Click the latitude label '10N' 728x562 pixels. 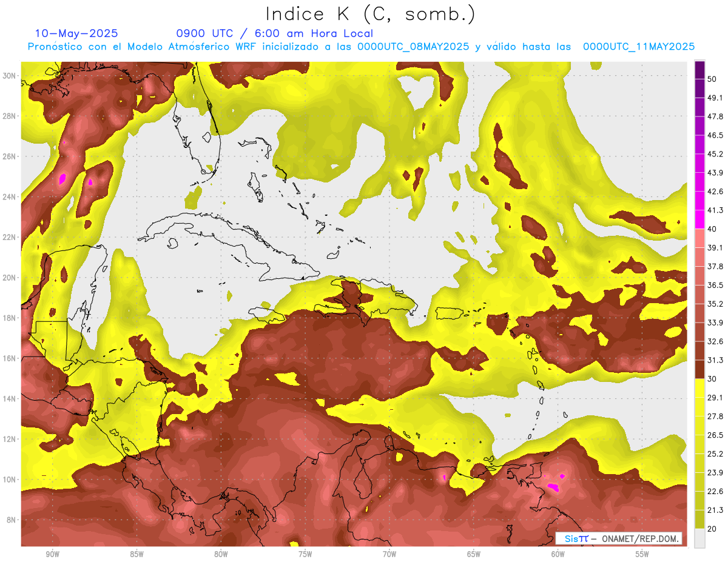10,480
